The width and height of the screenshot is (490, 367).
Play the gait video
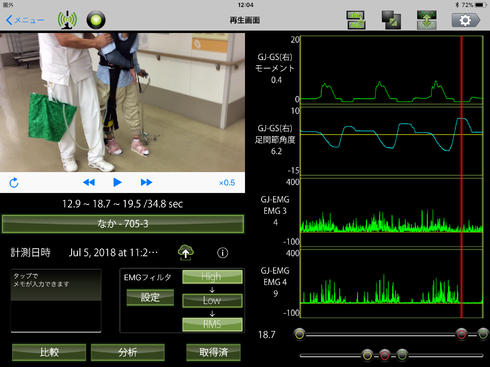click(x=117, y=182)
